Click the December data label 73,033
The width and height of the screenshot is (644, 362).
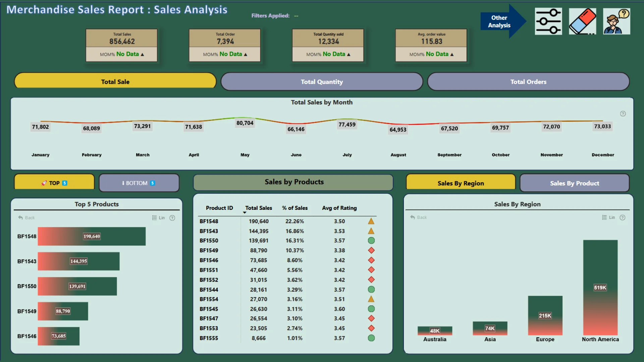pyautogui.click(x=602, y=126)
